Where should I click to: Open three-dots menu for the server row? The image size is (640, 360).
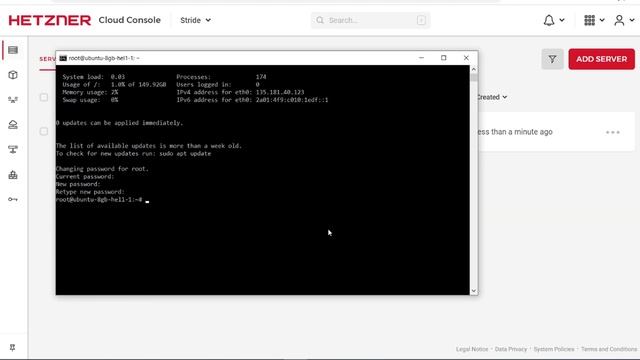click(613, 132)
